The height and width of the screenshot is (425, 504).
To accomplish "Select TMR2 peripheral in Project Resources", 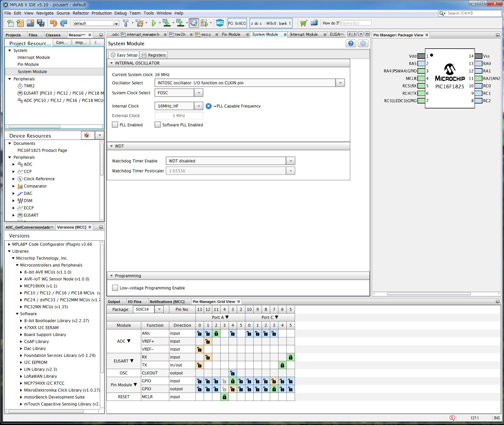I will pyautogui.click(x=29, y=86).
